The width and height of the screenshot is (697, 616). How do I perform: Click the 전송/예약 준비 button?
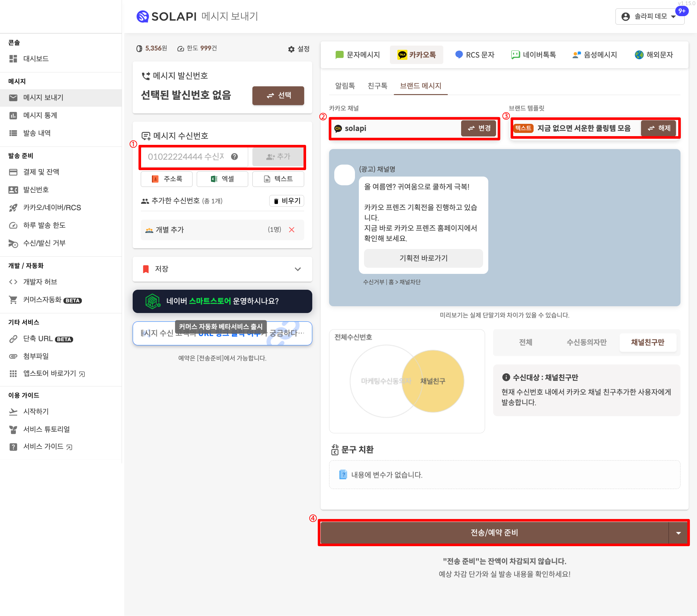click(x=494, y=533)
